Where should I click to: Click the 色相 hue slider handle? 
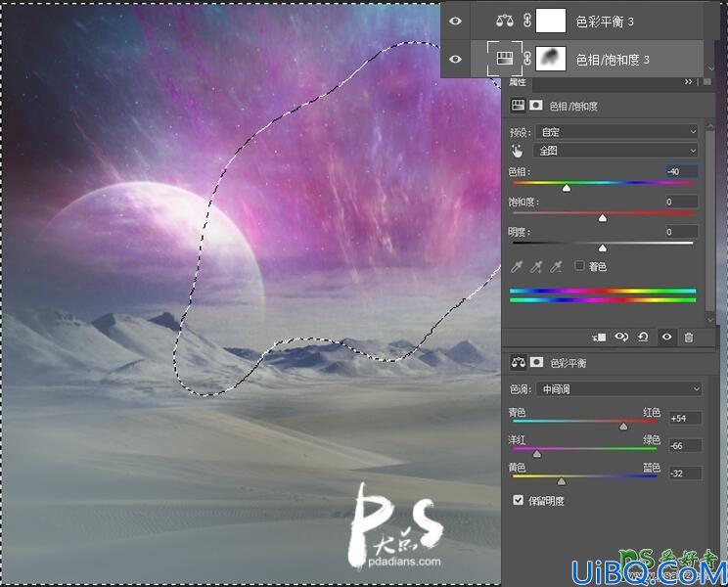point(566,188)
